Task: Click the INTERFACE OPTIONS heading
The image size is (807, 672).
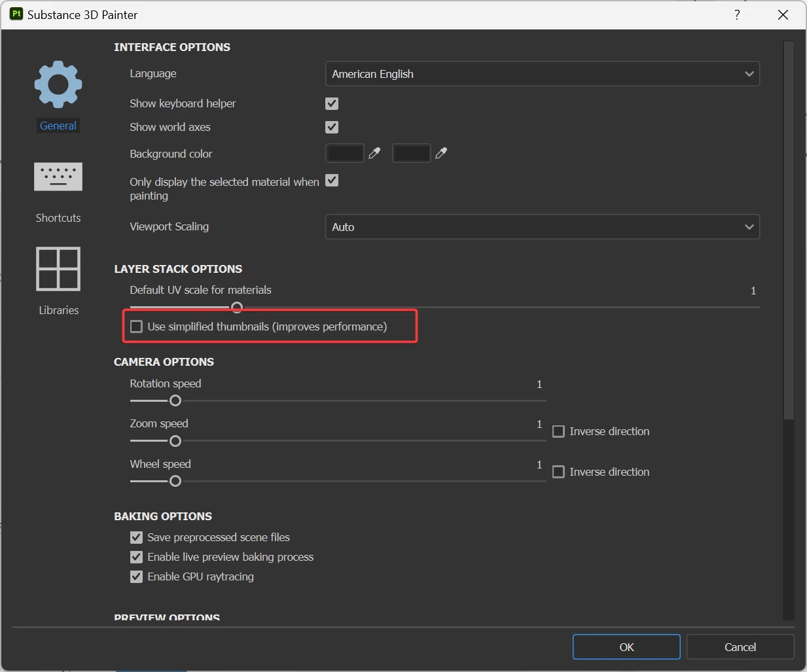Action: point(172,47)
